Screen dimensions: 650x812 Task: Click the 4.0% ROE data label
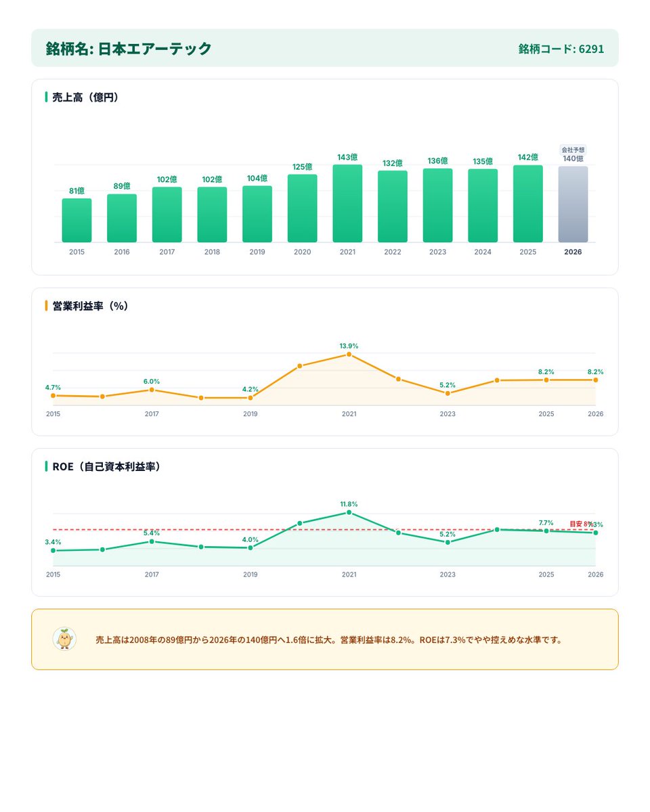click(x=251, y=539)
